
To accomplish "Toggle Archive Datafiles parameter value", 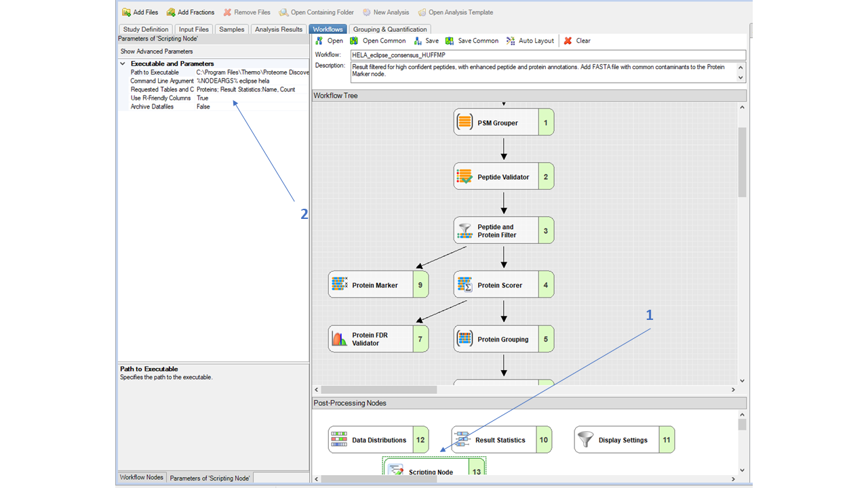I will click(203, 106).
